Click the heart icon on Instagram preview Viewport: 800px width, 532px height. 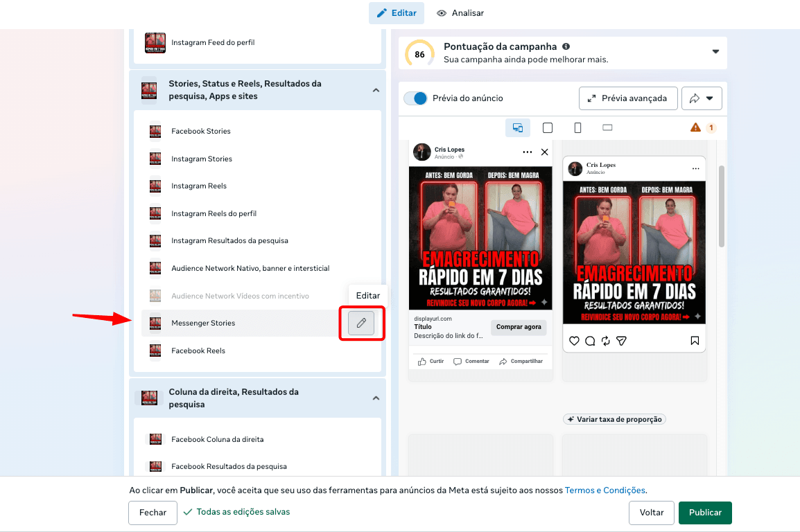(574, 340)
